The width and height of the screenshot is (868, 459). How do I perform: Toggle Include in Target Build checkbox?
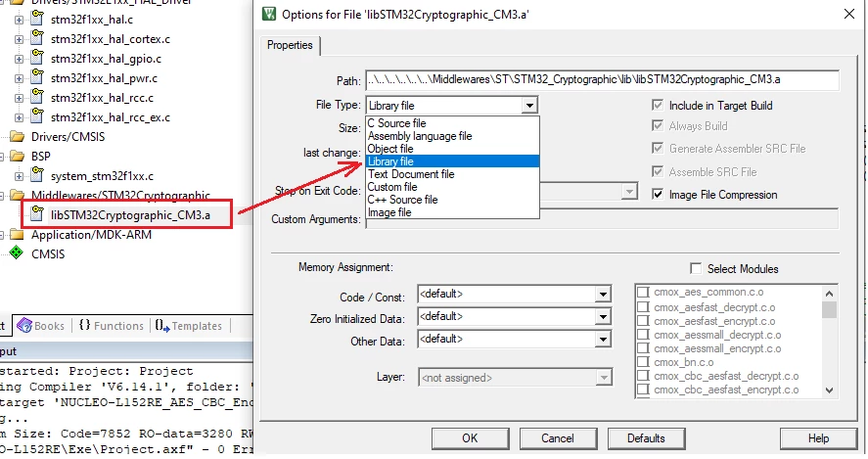point(658,105)
